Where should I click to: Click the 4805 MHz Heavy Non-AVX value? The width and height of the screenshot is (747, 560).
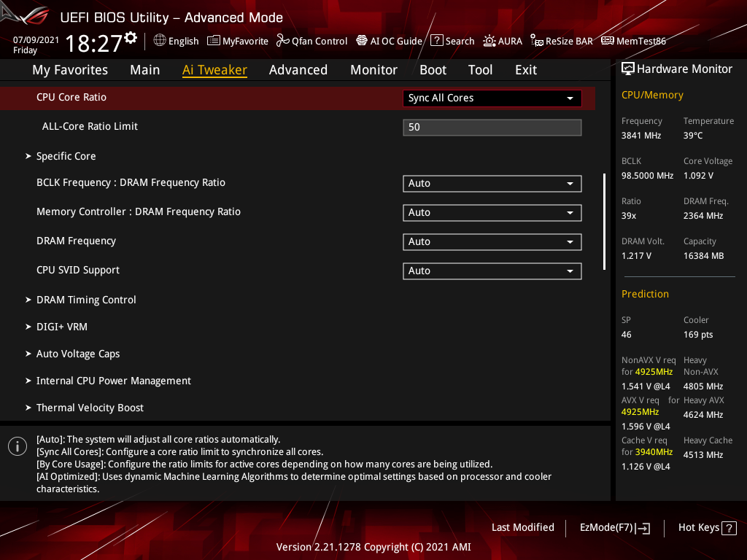point(703,386)
